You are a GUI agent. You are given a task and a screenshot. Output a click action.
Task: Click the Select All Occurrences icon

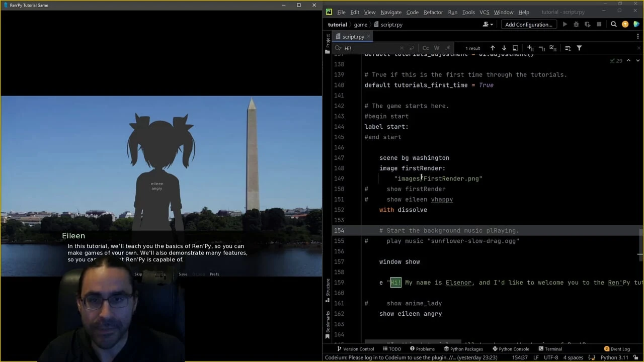tap(553, 48)
